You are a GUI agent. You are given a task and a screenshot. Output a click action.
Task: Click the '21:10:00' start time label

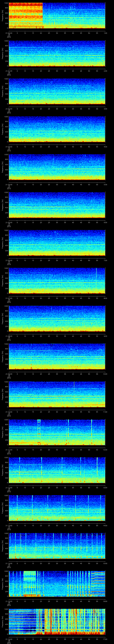[x=9, y=412]
